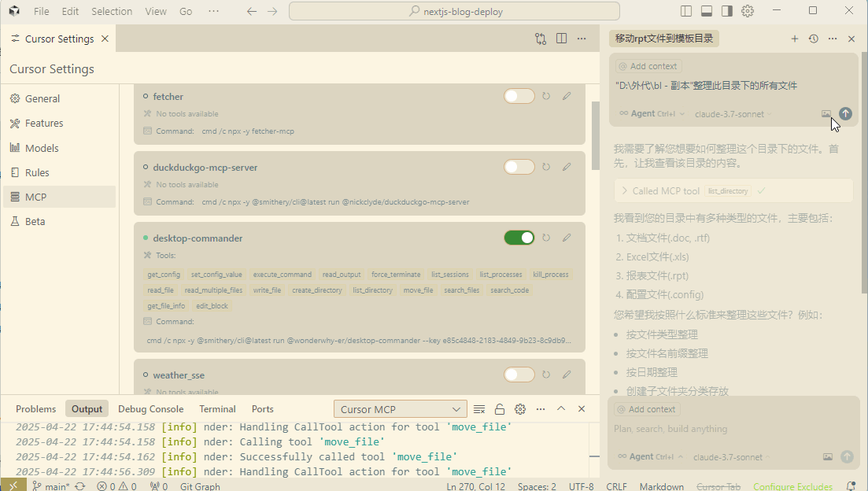Viewport: 868px width, 491px height.
Task: Split the editor to the right
Action: (x=561, y=39)
